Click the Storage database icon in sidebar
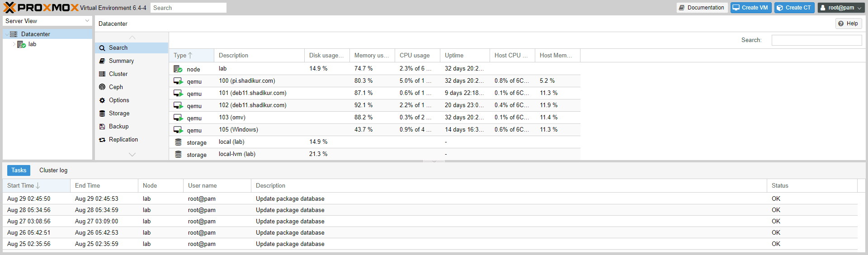 102,113
